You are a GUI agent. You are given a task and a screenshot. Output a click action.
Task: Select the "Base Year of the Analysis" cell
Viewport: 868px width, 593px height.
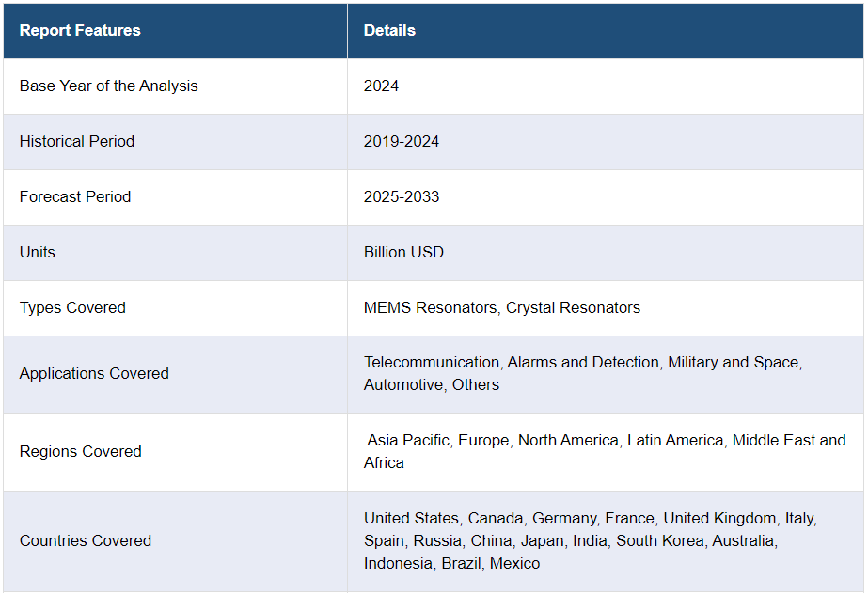[109, 86]
